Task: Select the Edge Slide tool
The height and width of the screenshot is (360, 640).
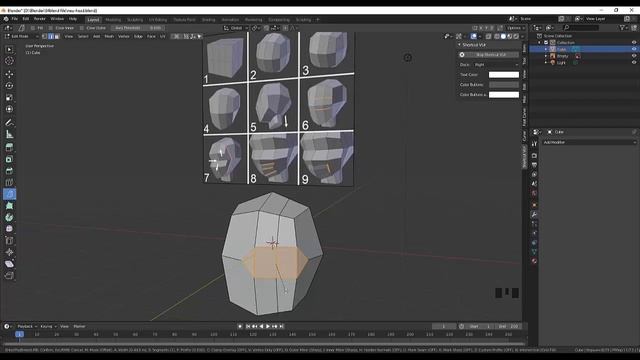Action: [x=9, y=240]
